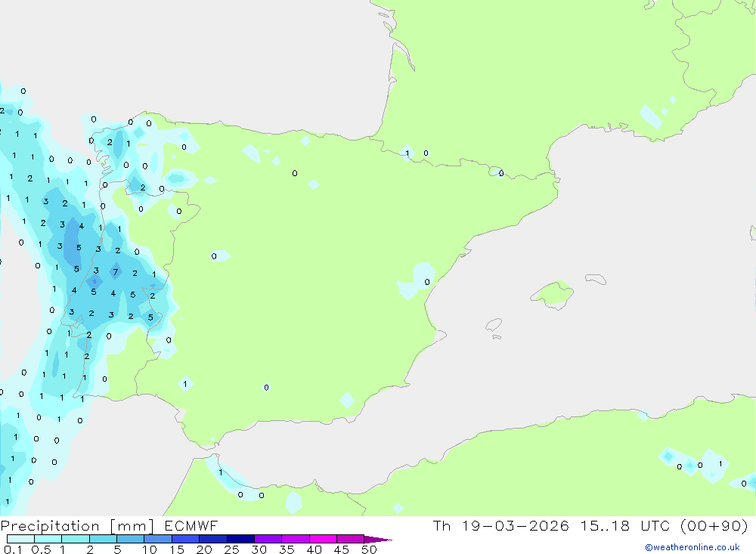Pick the legend swatch between 10 and 15
756x554 pixels.
[158, 540]
